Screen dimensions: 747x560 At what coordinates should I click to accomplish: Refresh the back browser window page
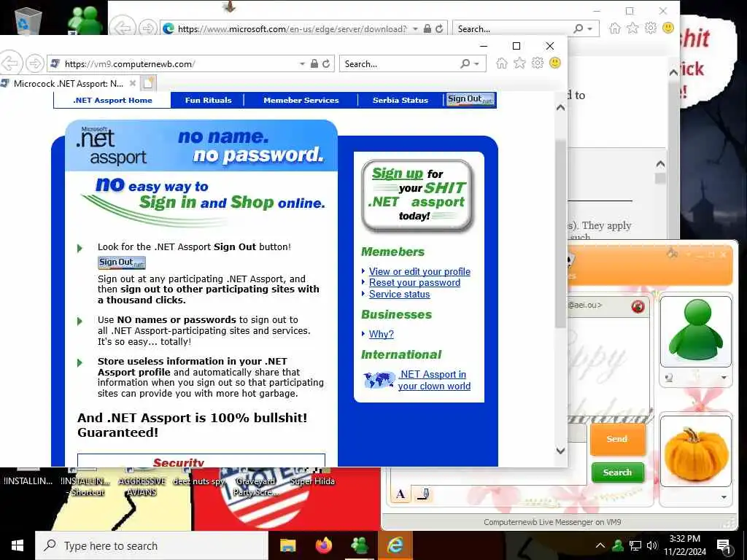pos(439,29)
